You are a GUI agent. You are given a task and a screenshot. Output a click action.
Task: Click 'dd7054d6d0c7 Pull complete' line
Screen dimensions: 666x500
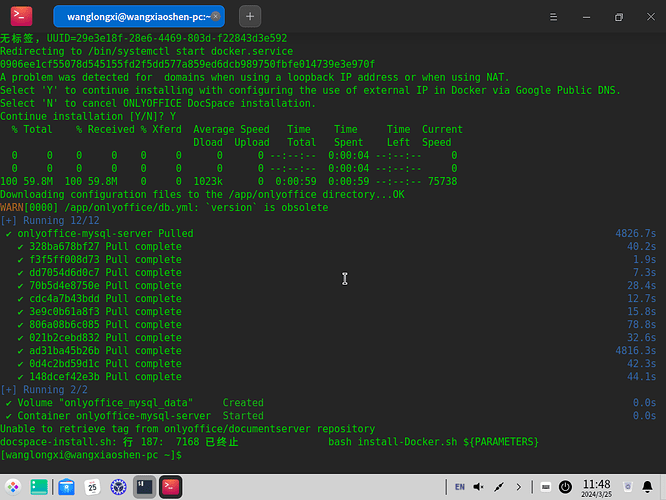click(99, 272)
